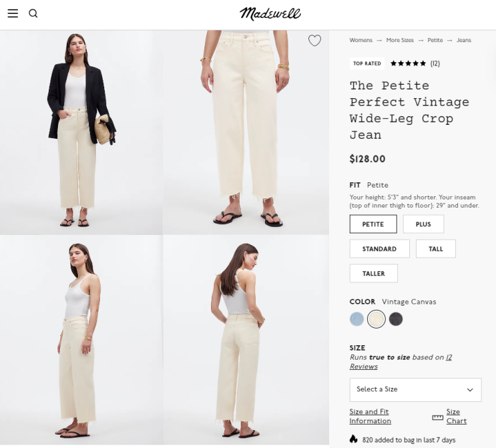The image size is (496, 448).
Task: Click the search magnifier icon
Action: point(33,13)
